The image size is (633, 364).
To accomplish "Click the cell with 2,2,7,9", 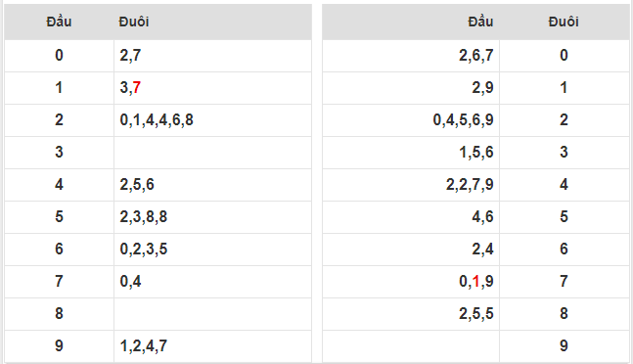I will pos(411,185).
